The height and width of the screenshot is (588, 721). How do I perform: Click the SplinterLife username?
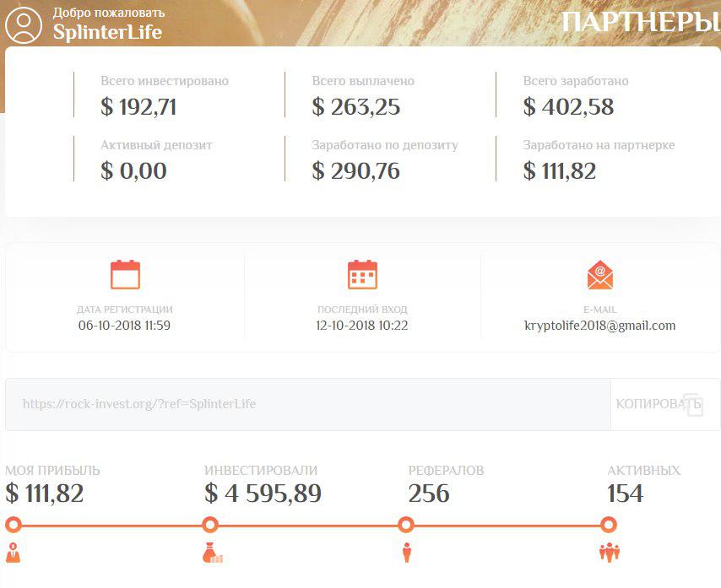[107, 33]
